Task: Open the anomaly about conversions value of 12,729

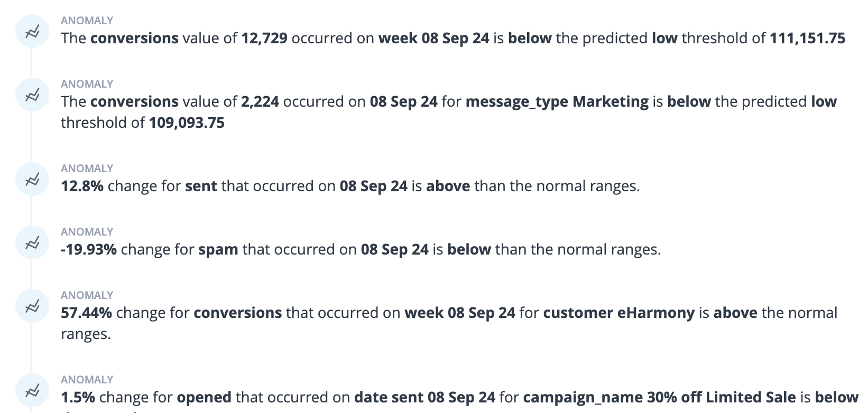Action: click(x=453, y=39)
